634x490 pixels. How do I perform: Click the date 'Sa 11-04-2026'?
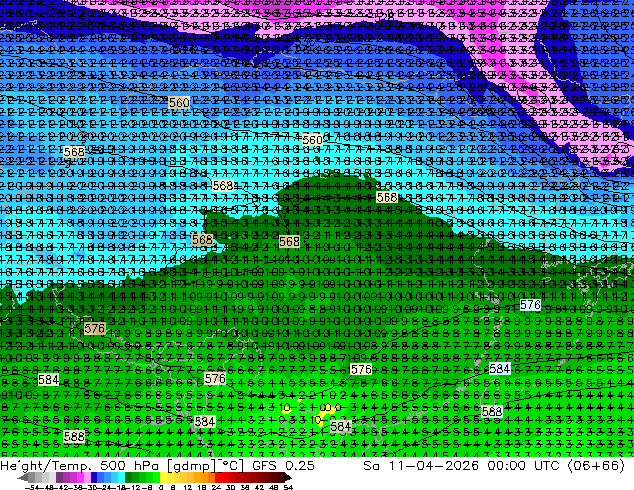pos(421,466)
